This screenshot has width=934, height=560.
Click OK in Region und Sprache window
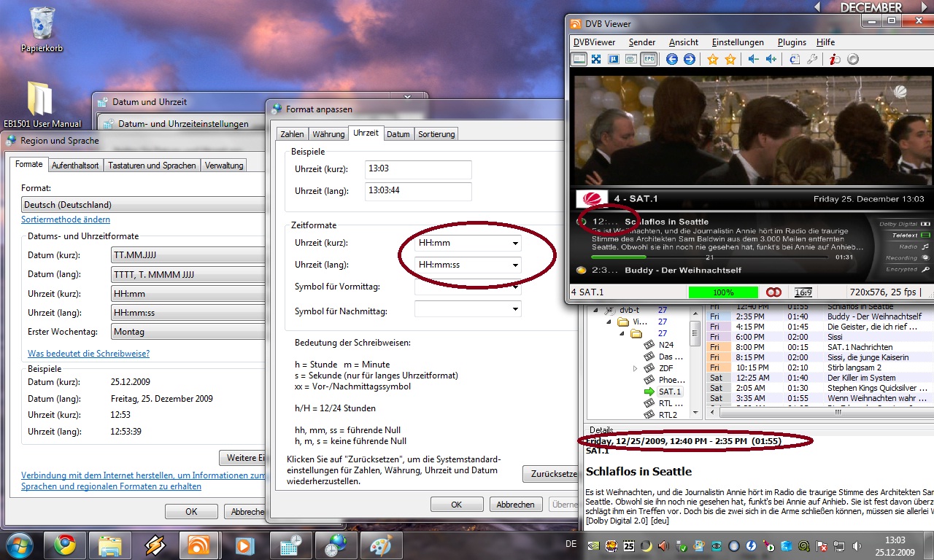191,511
